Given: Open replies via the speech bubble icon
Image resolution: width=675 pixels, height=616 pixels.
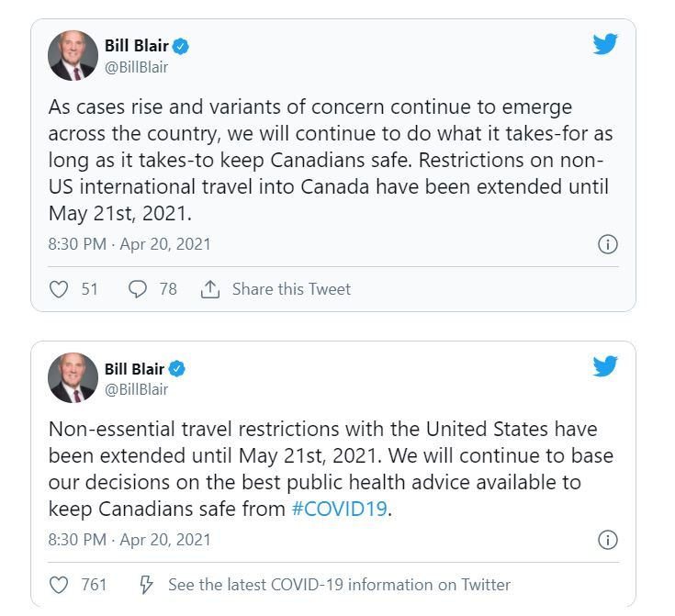Looking at the screenshot, I should pos(138,289).
